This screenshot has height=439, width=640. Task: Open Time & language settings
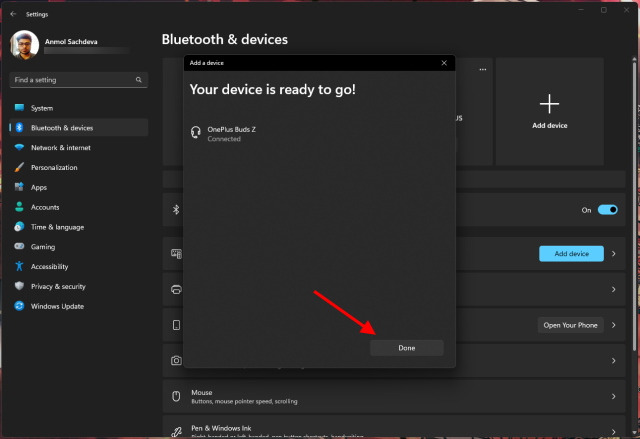click(78, 227)
